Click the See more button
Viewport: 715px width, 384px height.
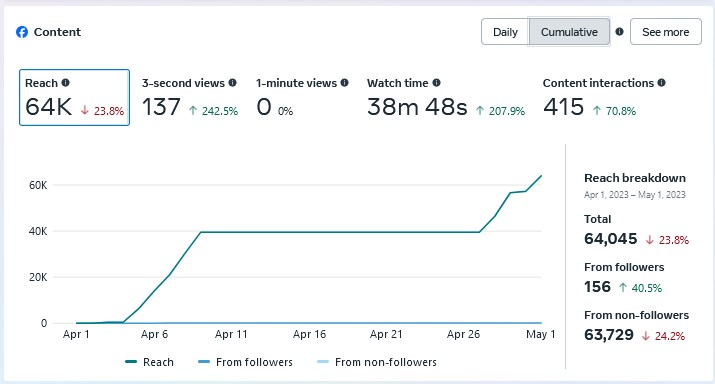coord(666,32)
